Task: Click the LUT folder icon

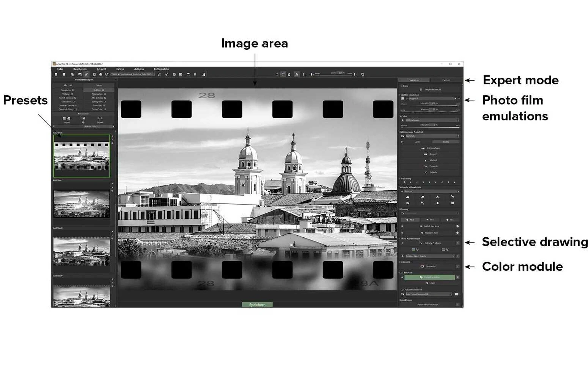Action: coord(456,294)
